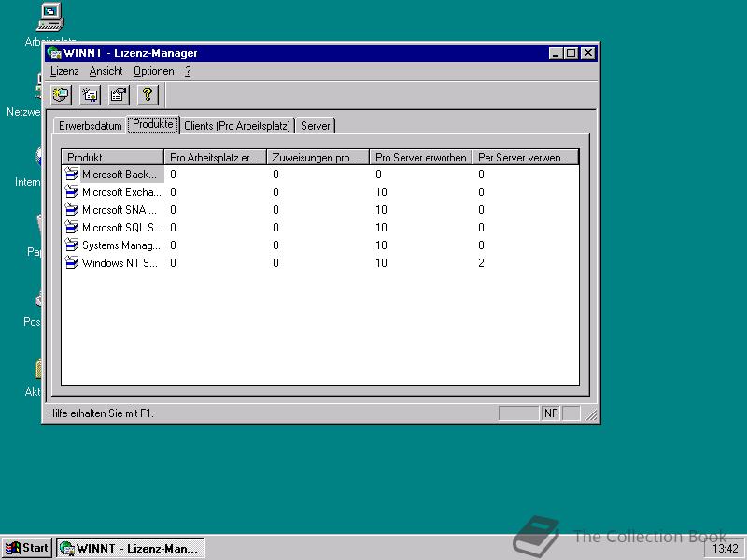Click the window resize grip in status bar
Viewport: 747px width, 560px height.
point(591,414)
